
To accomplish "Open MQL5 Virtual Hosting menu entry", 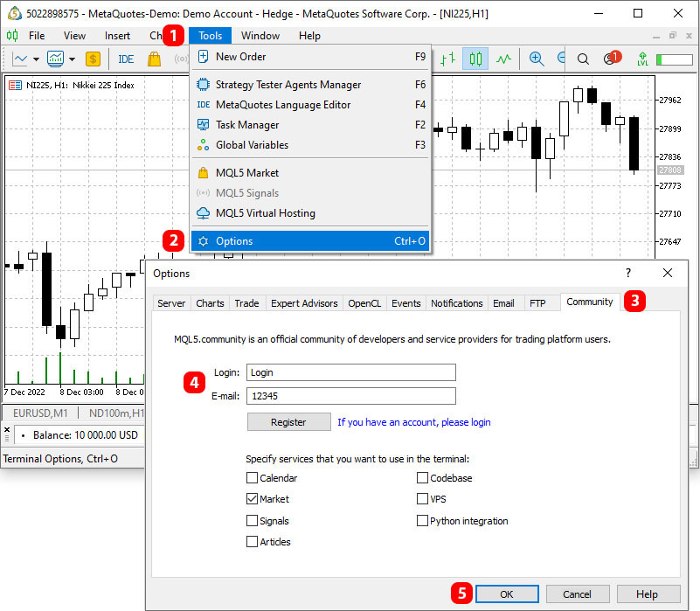I will click(311, 213).
